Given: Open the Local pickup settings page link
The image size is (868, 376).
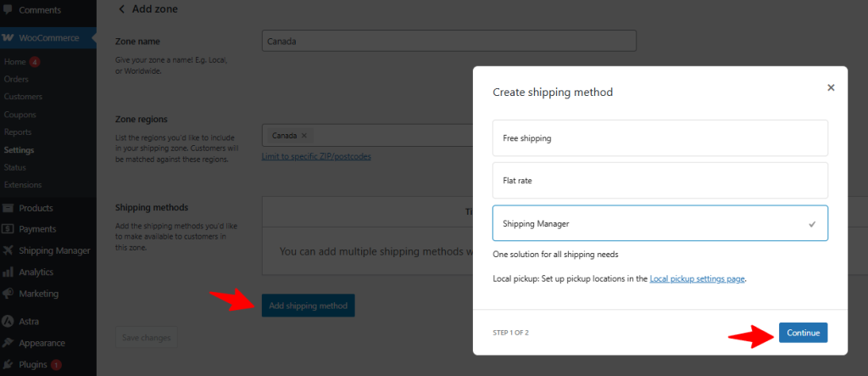Looking at the screenshot, I should pos(697,278).
